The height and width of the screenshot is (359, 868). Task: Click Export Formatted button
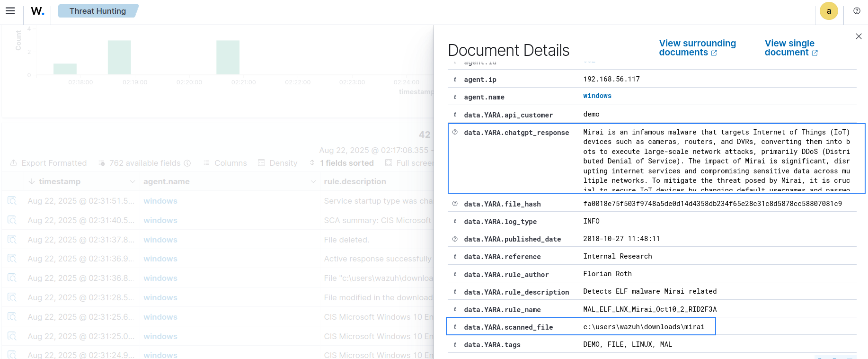pos(49,163)
